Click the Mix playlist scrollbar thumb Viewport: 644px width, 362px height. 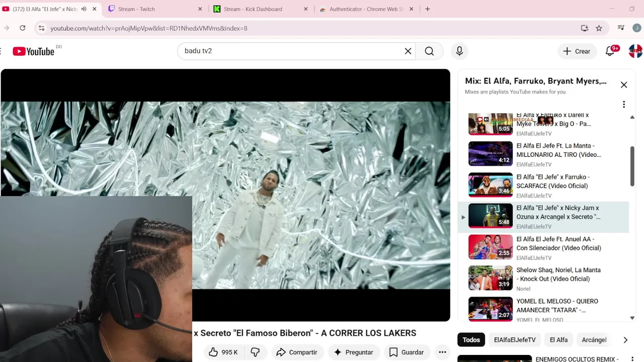pyautogui.click(x=632, y=166)
